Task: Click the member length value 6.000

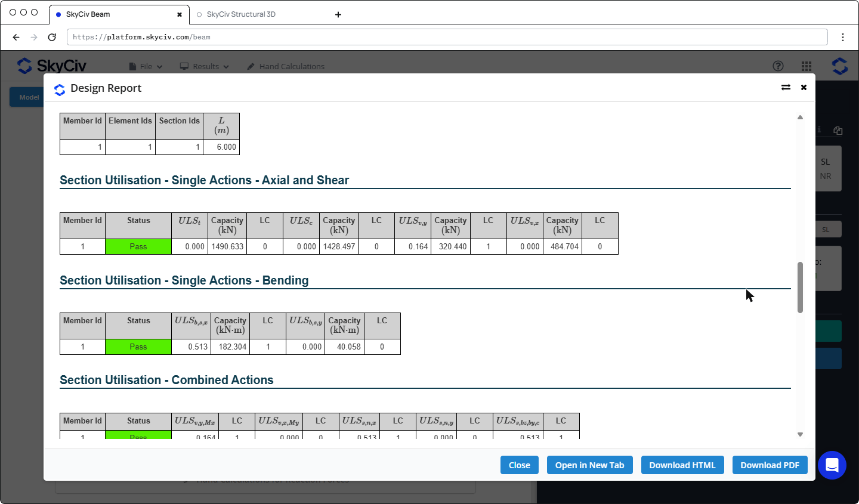Action: pos(226,147)
